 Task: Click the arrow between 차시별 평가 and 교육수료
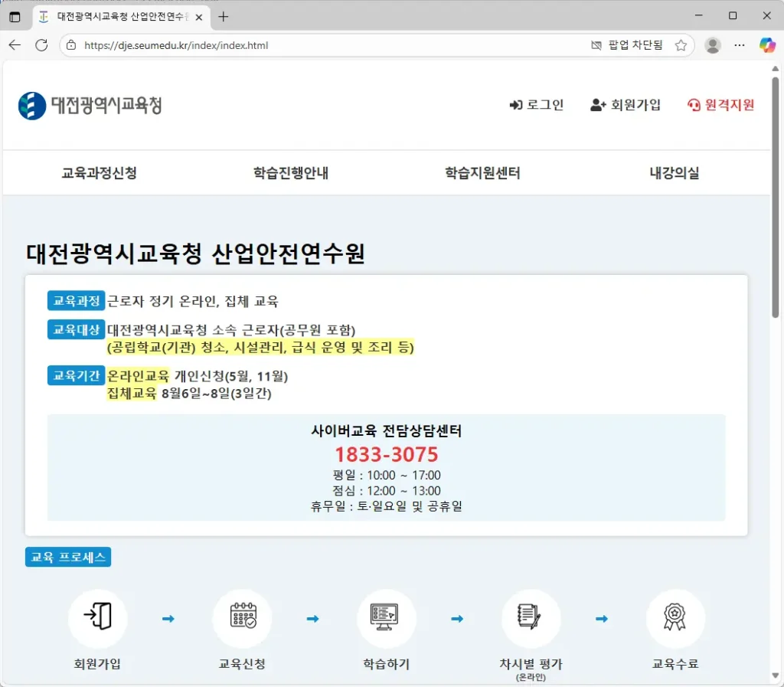tap(602, 619)
